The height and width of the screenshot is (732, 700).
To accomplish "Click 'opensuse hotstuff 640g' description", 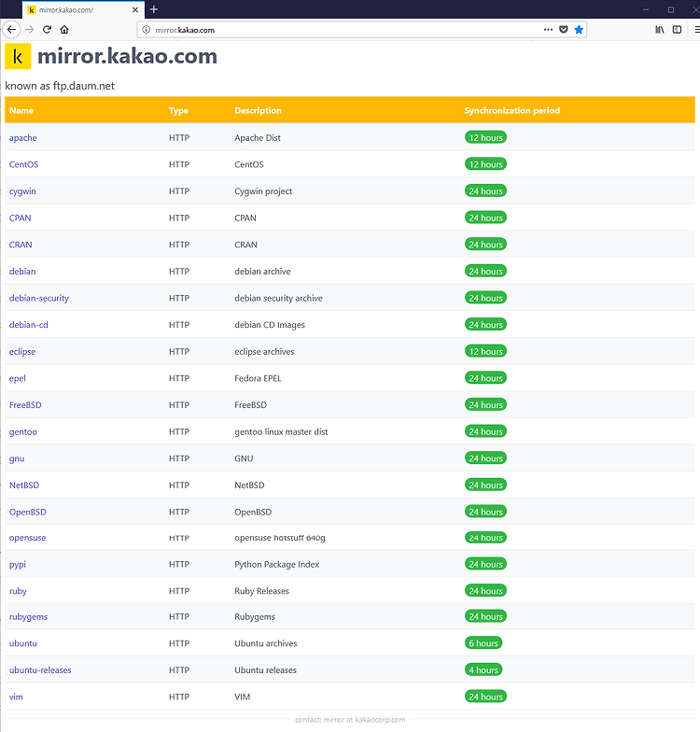I will (x=280, y=538).
